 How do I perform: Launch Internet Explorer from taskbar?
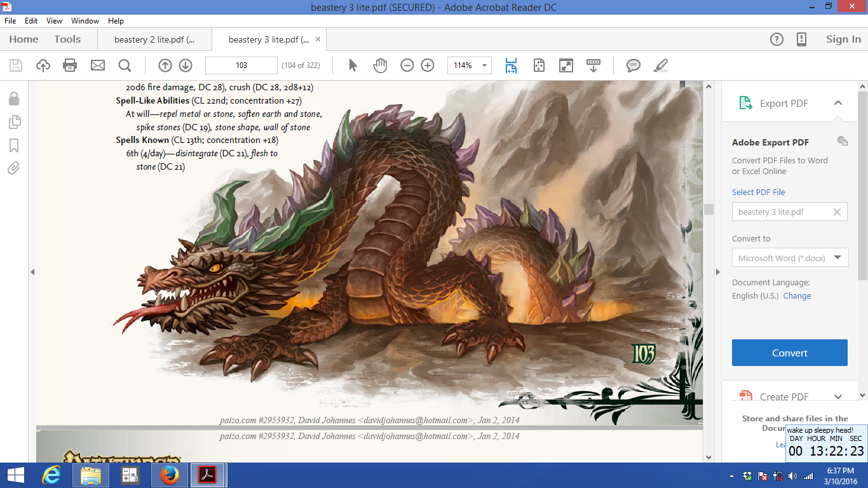tap(52, 475)
